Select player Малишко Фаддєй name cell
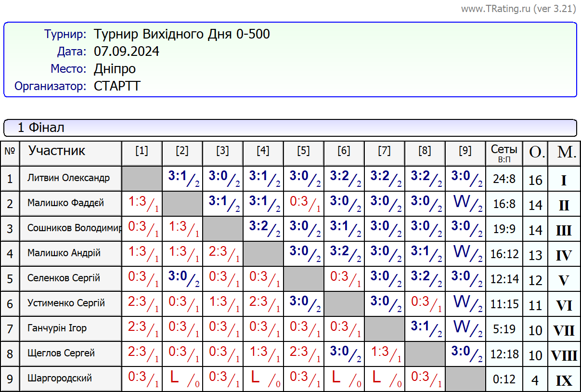 [x=70, y=203]
